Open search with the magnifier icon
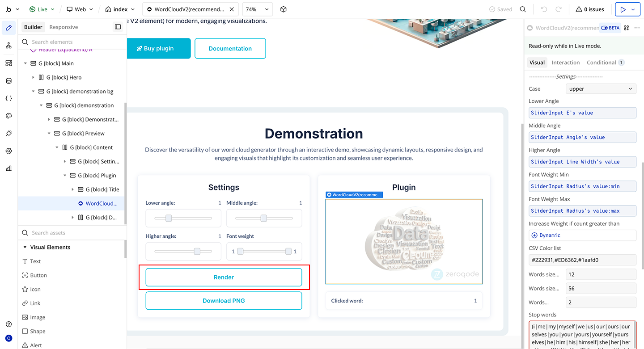The image size is (644, 349). click(523, 9)
